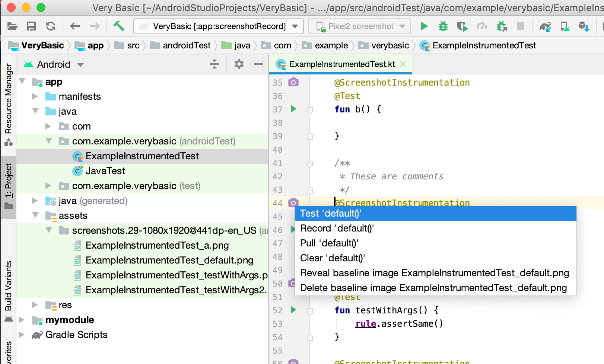
Task: Choose Clear 'default()' menu entry
Action: 436,258
